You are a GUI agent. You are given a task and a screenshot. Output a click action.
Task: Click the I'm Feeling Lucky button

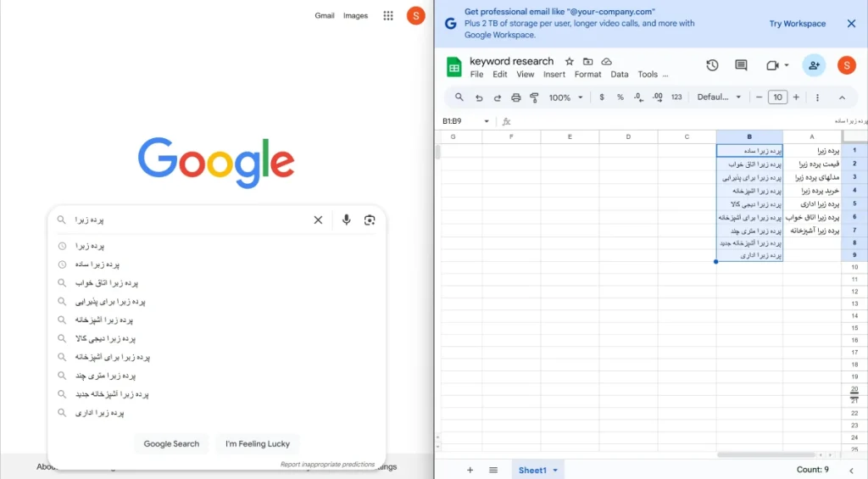pos(258,443)
